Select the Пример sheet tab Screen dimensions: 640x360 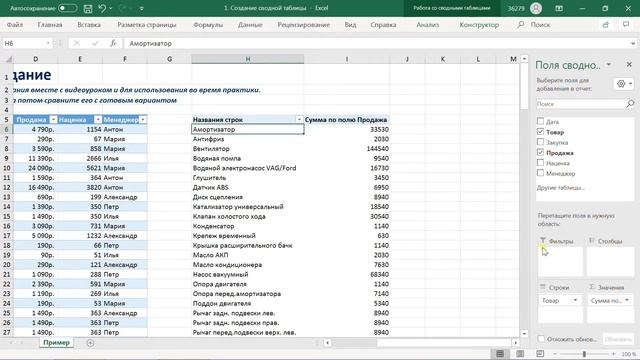(x=56, y=342)
